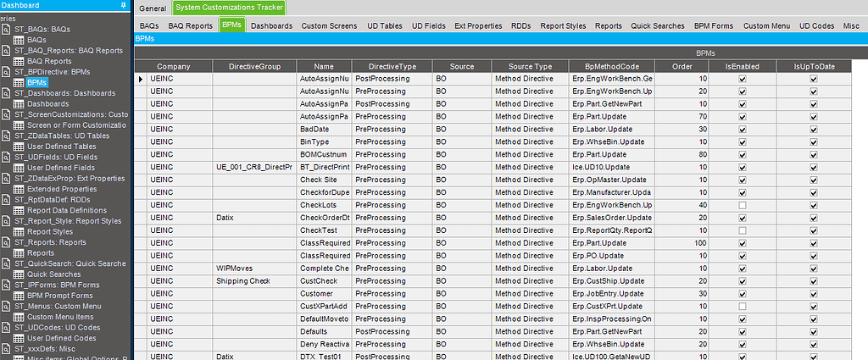
Task: Click the query icon beside ST_UDFields: UD Fields
Action: (6, 157)
